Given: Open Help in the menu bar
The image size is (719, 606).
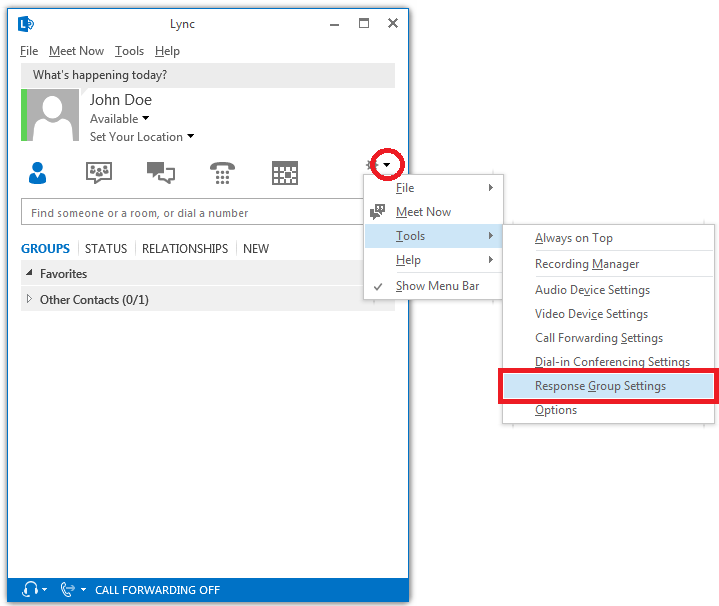Looking at the screenshot, I should (x=167, y=51).
